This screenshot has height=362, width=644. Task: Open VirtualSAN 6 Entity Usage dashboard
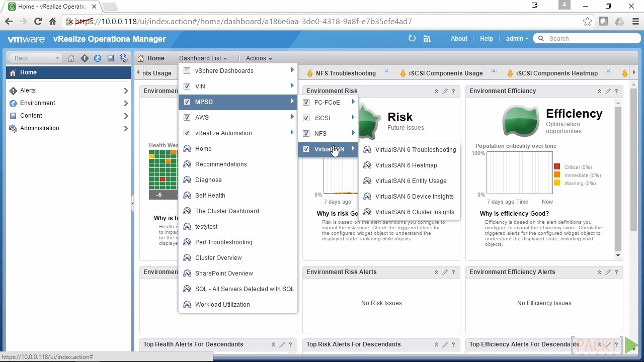pyautogui.click(x=409, y=181)
